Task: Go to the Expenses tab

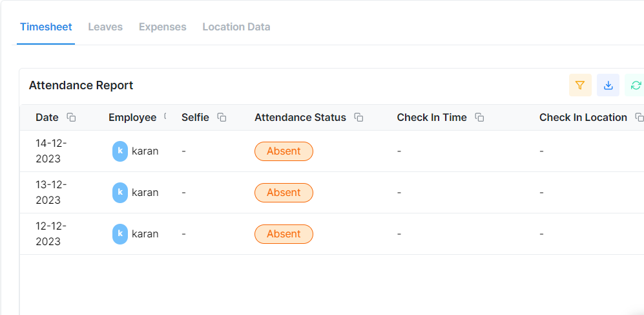Action: click(163, 27)
